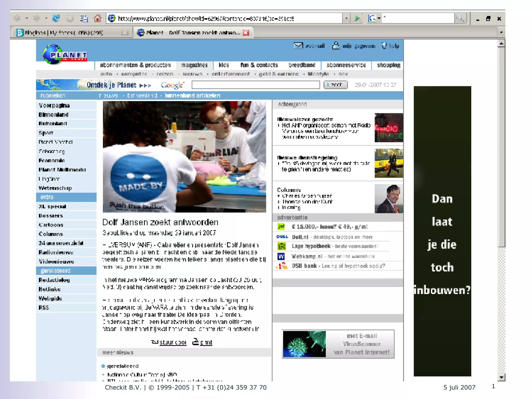This screenshot has width=532, height=399.
Task: Click the Google search input field
Action: 256,85
